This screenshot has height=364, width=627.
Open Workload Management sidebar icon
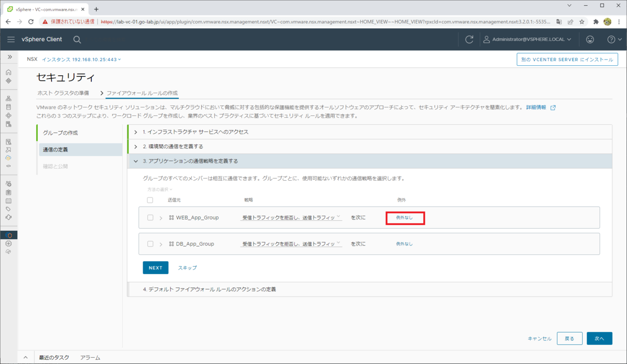(8, 115)
